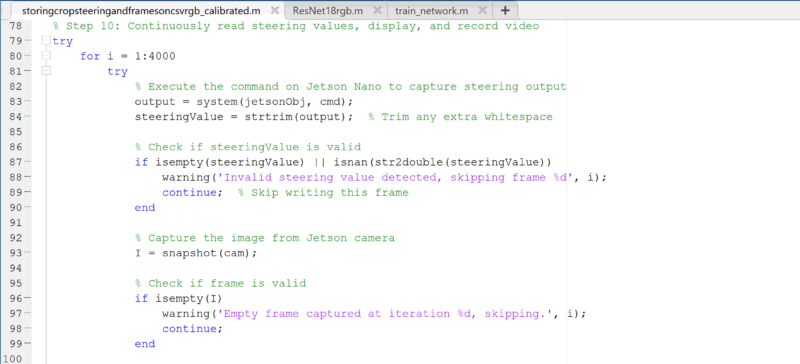
Task: Click 'Skip writing this frame' comment
Action: tap(323, 192)
